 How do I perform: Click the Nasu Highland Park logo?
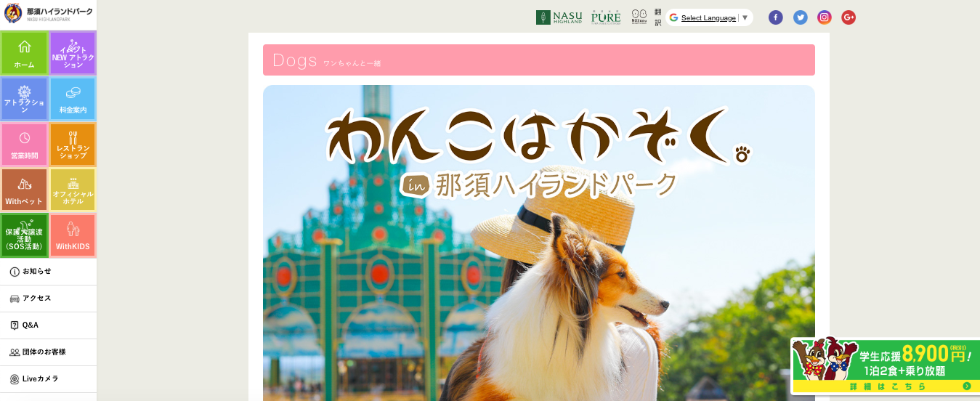[x=48, y=14]
